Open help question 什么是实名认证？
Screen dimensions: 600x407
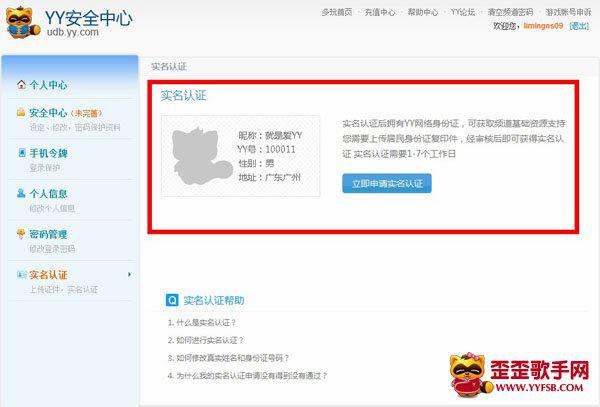pyautogui.click(x=202, y=322)
